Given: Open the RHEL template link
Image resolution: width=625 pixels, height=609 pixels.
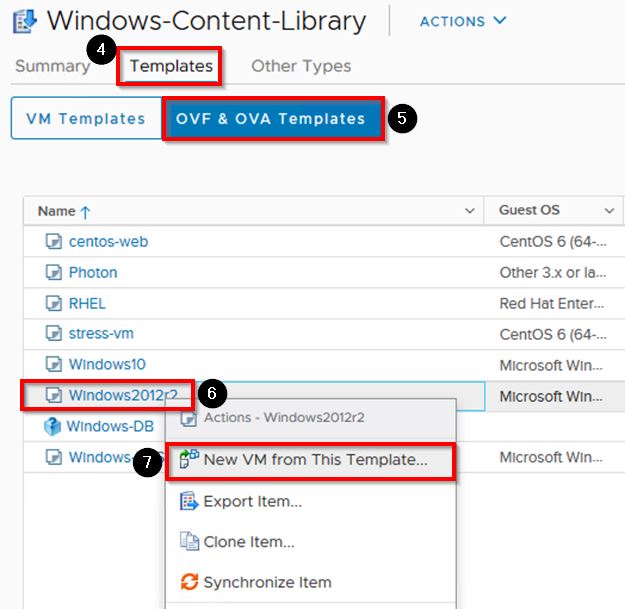Looking at the screenshot, I should coord(87,304).
